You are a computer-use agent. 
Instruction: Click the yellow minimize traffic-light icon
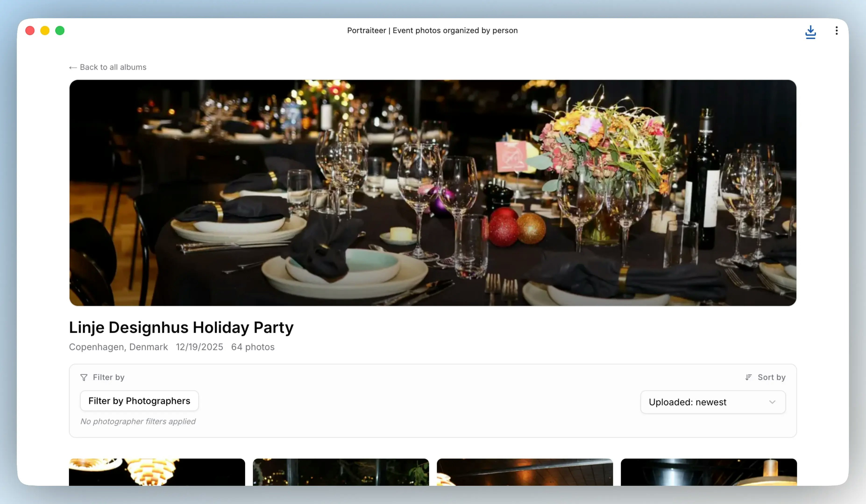click(x=45, y=31)
